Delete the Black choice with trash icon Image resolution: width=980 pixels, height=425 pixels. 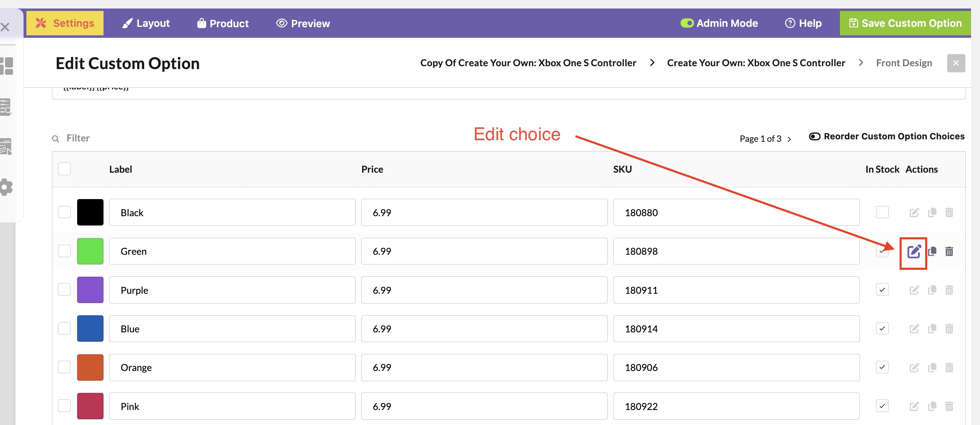click(949, 212)
